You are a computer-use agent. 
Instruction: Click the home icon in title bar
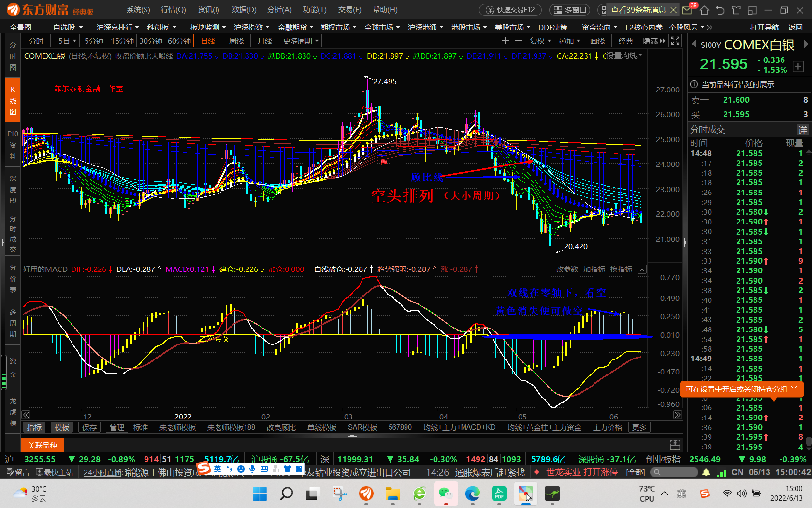pos(704,10)
